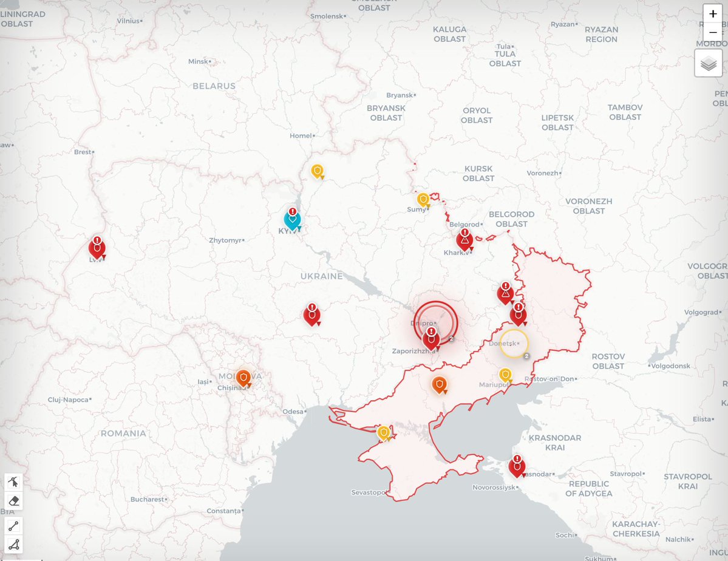Select the orange marker near Chisinau

tap(243, 377)
